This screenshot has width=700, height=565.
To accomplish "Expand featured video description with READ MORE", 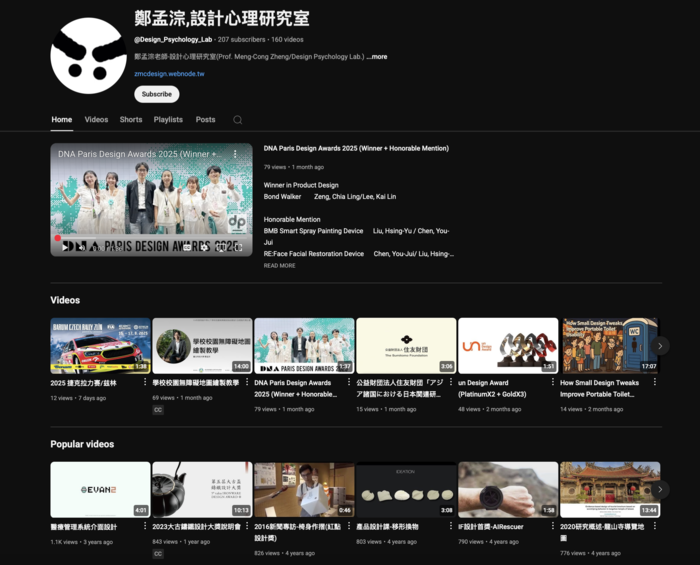I will (x=279, y=266).
